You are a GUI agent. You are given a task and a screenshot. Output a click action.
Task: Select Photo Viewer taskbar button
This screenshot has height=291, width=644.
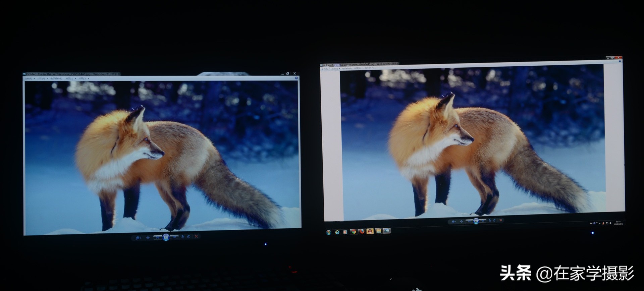pos(387,231)
